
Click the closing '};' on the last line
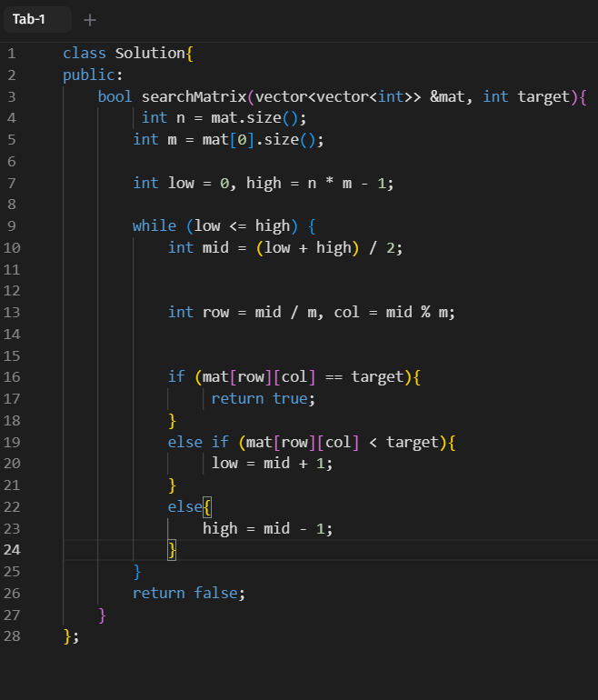72,636
